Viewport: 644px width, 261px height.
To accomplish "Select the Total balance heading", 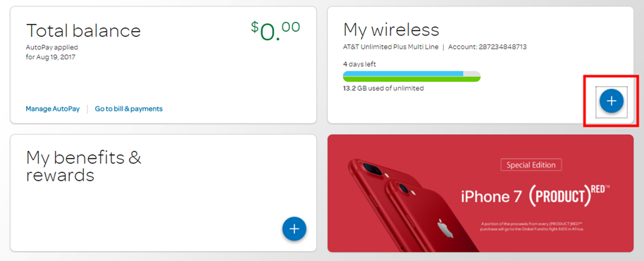I will point(83,31).
